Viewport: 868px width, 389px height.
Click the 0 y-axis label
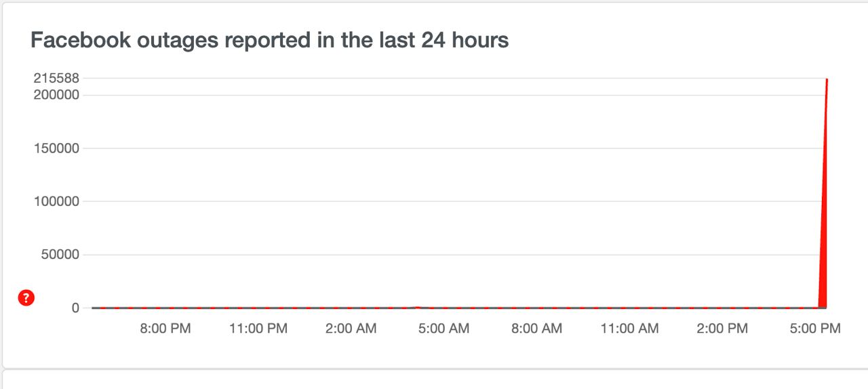tap(75, 308)
